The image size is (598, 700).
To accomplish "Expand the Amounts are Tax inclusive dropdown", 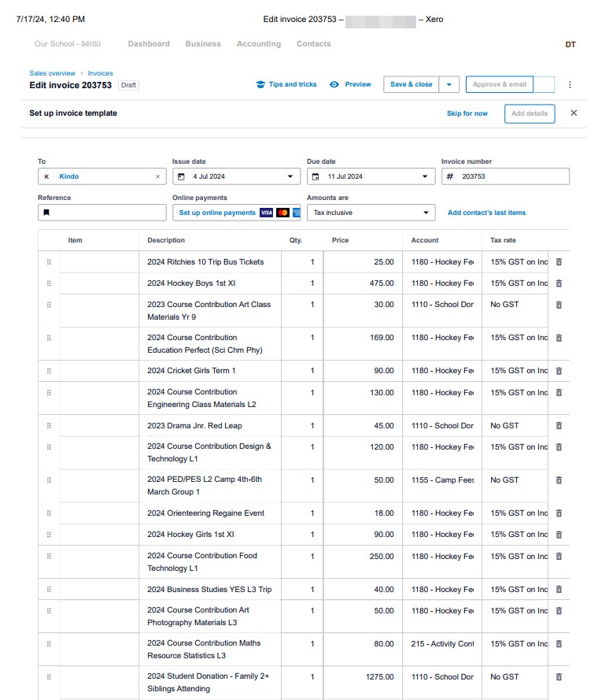I will pos(426,213).
